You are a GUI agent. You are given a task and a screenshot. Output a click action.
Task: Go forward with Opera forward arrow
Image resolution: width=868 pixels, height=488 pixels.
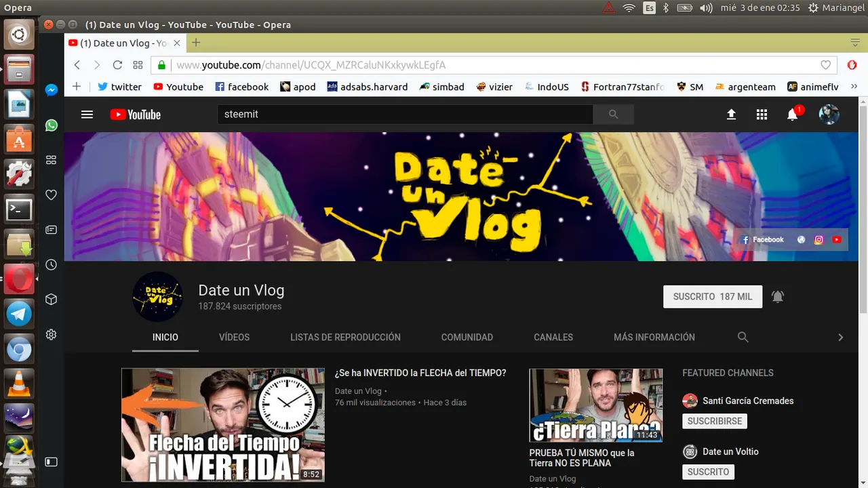click(96, 65)
